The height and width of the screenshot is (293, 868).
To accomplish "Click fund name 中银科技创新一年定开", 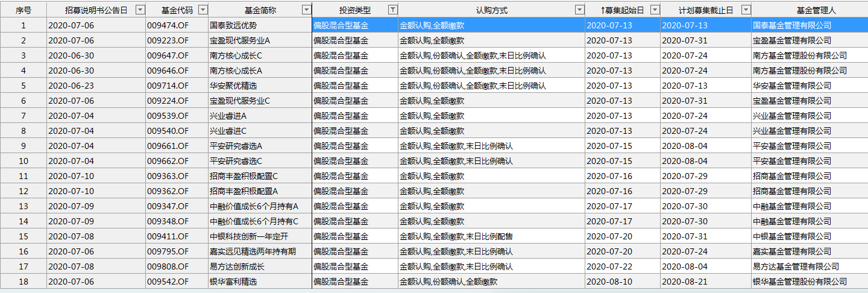I will (x=248, y=236).
